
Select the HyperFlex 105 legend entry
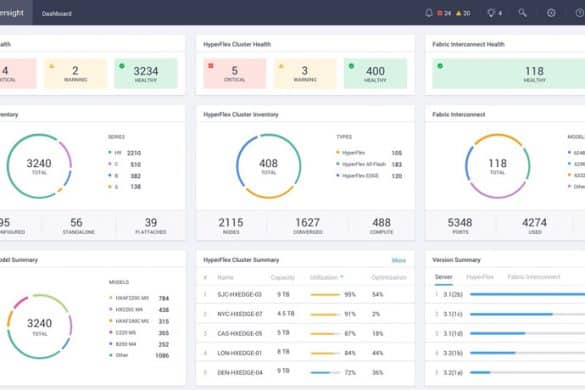[369, 153]
